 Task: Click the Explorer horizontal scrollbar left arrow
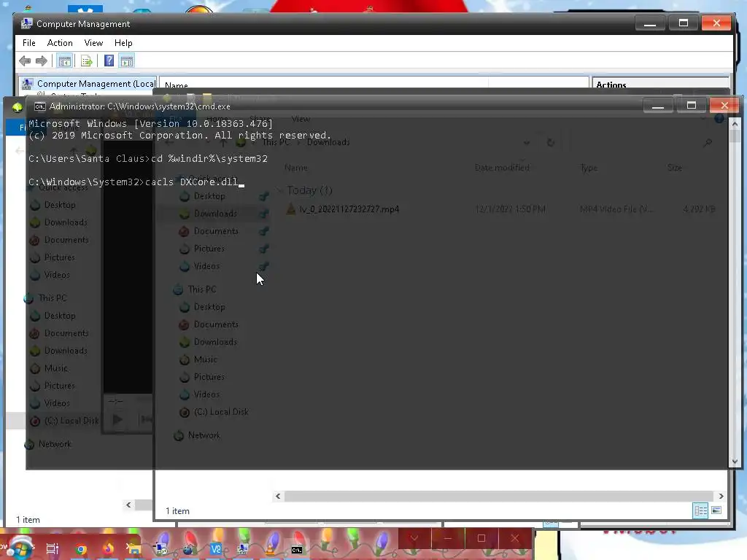click(x=278, y=496)
